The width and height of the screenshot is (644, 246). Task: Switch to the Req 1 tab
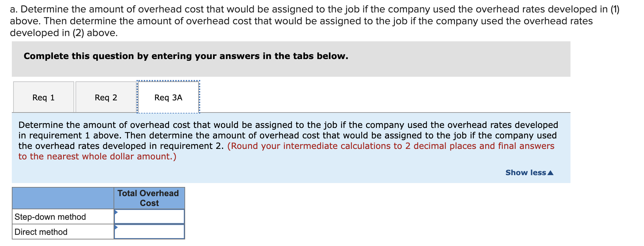click(43, 97)
